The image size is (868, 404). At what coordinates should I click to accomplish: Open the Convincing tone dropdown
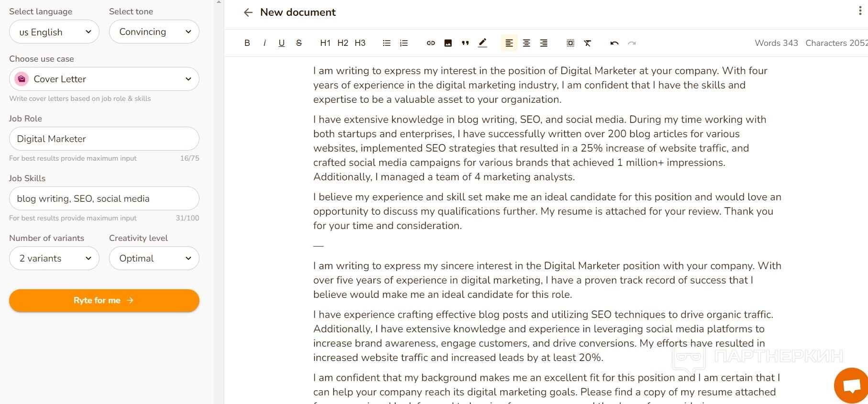pyautogui.click(x=154, y=32)
